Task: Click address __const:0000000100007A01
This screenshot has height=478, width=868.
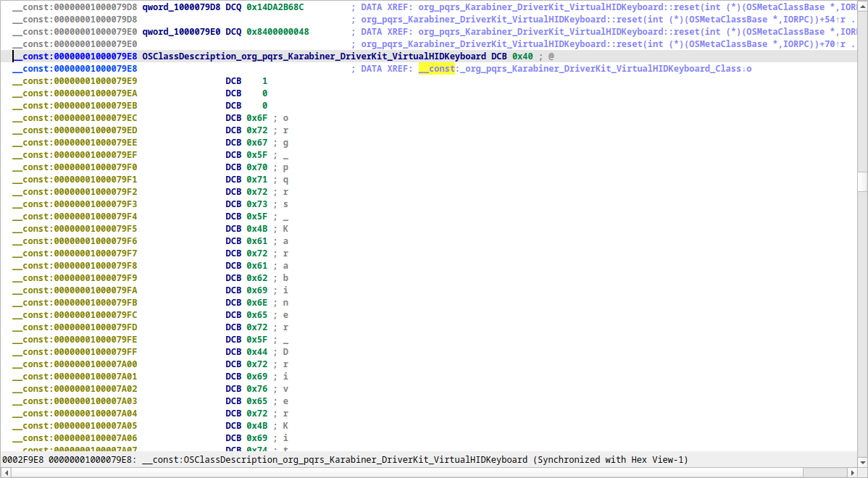Action: coord(75,376)
